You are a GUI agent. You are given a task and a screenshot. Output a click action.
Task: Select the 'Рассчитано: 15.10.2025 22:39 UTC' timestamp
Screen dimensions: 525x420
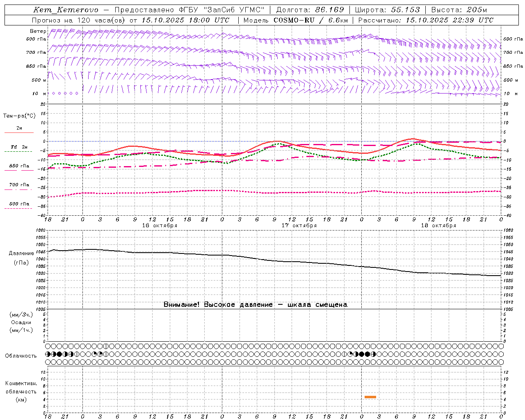pyautogui.click(x=426, y=20)
